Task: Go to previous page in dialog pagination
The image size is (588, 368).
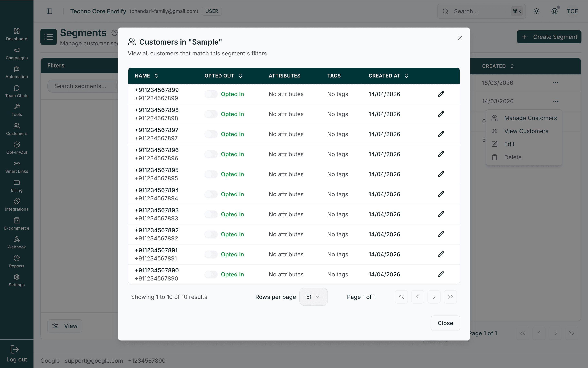Action: [418, 297]
